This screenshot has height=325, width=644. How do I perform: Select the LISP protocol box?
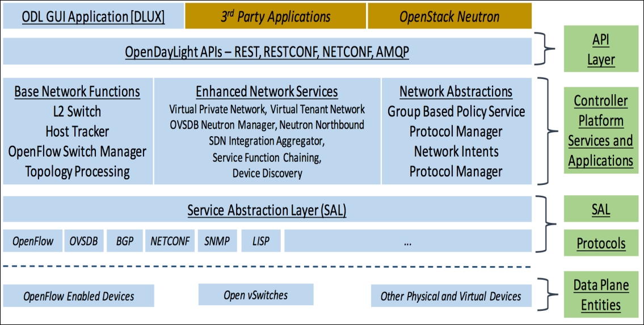(261, 241)
